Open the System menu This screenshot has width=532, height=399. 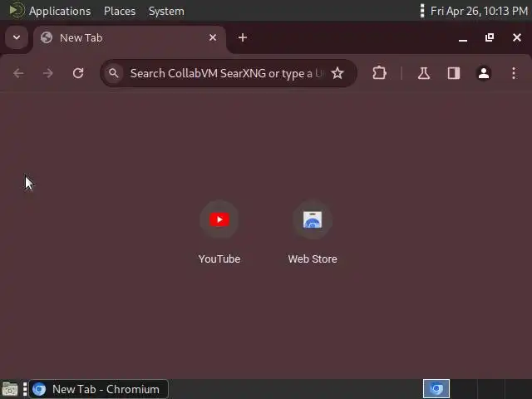[166, 11]
